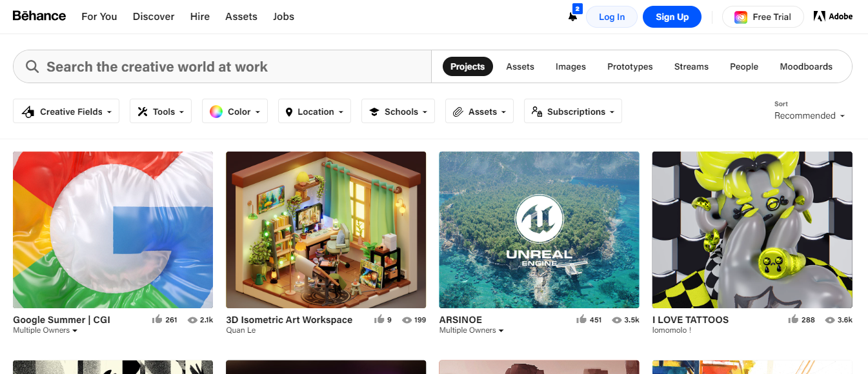Click the Creative Fields filter icon

(x=28, y=112)
